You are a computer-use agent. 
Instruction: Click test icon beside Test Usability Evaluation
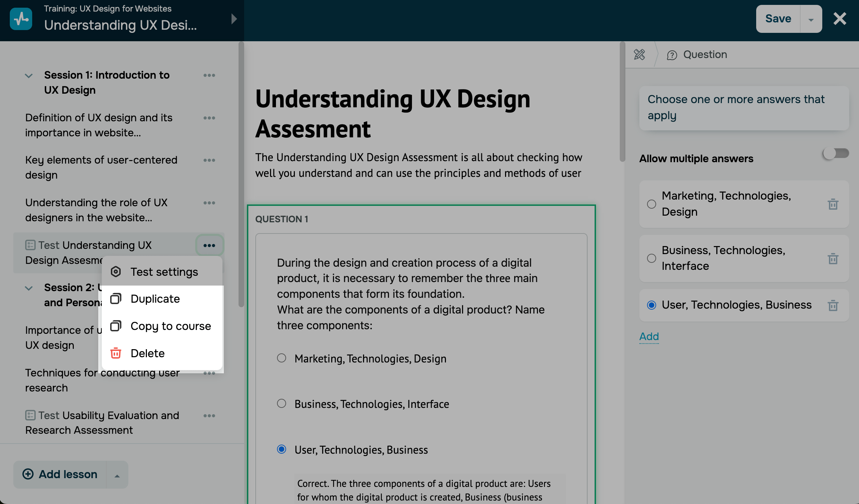(x=30, y=415)
